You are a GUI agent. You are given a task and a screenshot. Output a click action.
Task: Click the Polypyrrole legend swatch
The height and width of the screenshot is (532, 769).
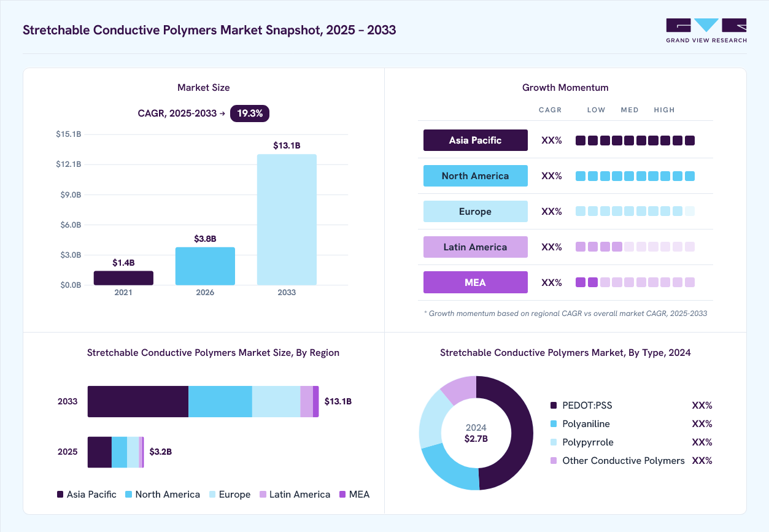[554, 442]
